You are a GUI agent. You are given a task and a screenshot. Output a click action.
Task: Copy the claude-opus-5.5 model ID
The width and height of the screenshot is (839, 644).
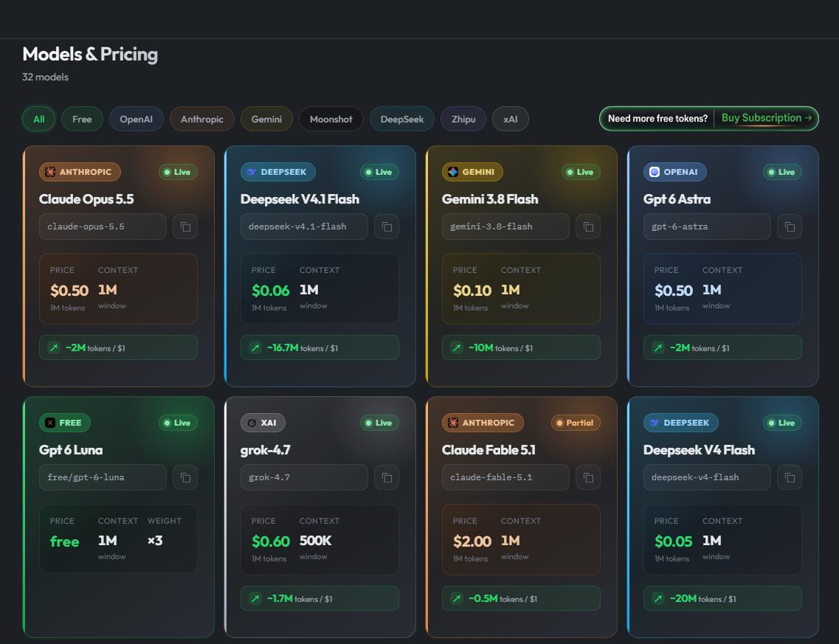click(185, 226)
